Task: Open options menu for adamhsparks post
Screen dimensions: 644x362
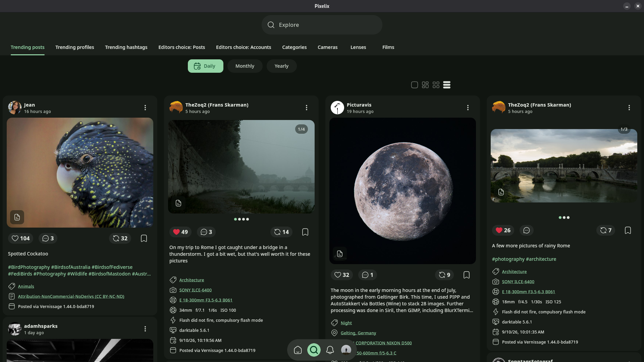Action: click(145, 329)
